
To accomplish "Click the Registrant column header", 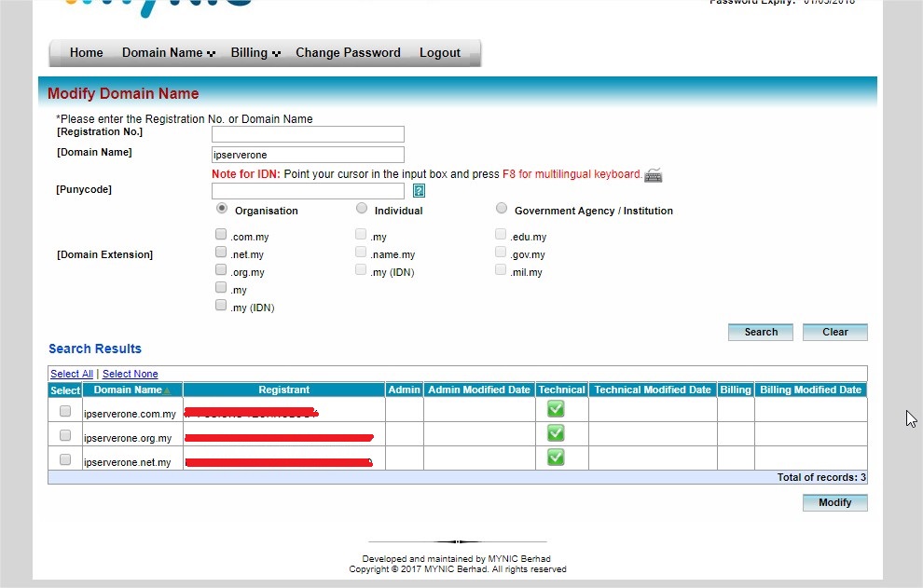I will (x=283, y=390).
